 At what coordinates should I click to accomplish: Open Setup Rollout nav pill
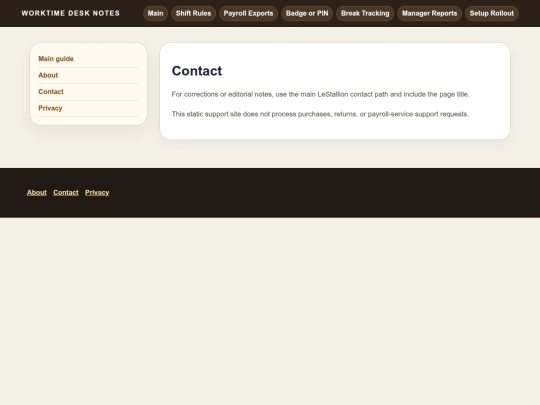(491, 13)
